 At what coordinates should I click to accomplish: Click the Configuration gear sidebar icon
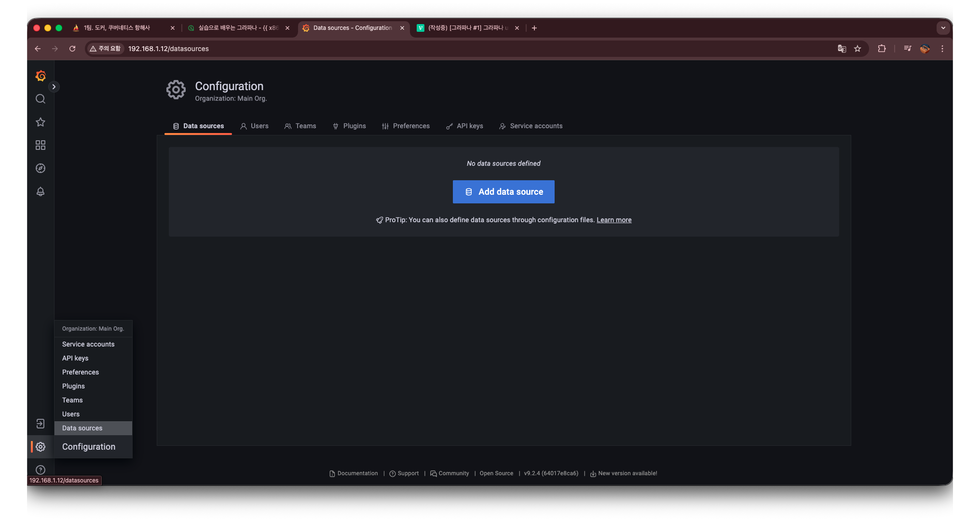41,447
